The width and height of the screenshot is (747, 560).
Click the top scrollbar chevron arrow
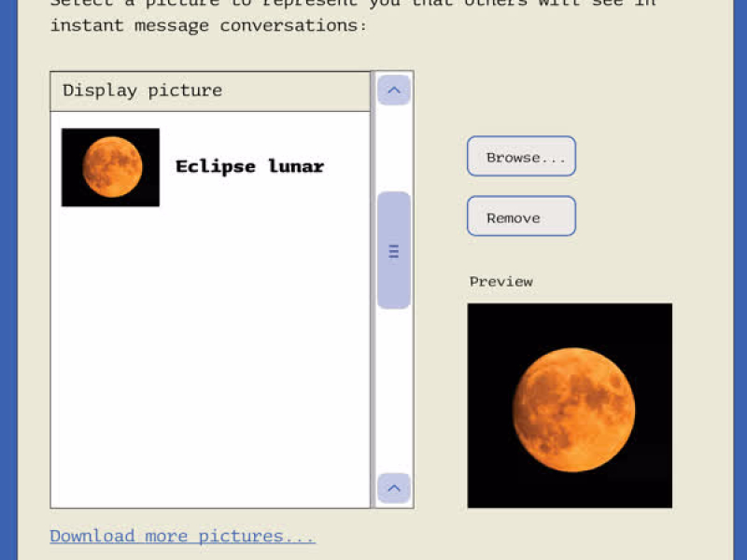pyautogui.click(x=393, y=91)
